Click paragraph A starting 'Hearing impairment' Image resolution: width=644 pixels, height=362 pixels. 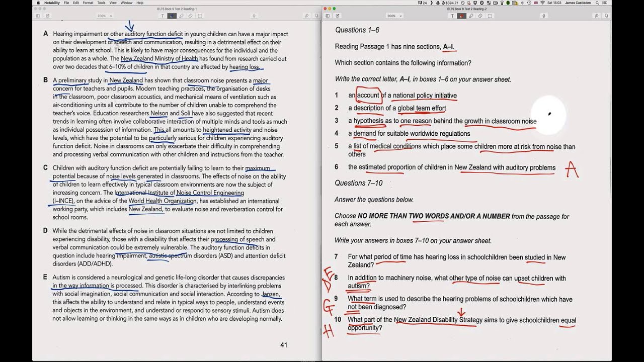point(171,50)
